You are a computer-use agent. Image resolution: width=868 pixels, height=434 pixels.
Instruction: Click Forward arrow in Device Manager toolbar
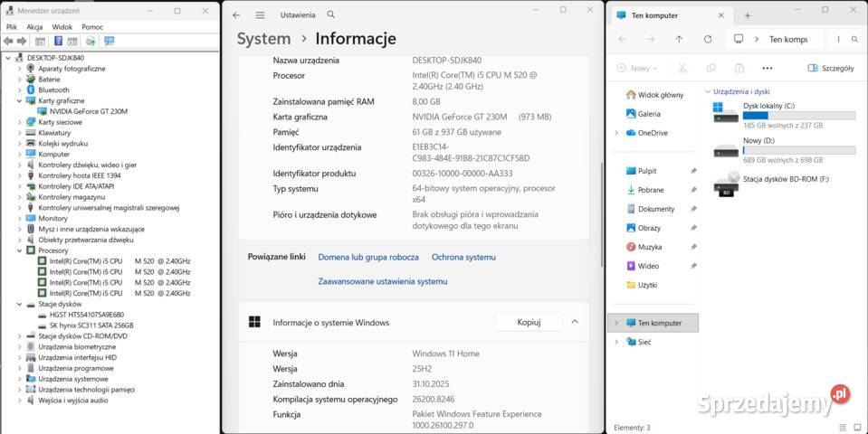coord(22,41)
